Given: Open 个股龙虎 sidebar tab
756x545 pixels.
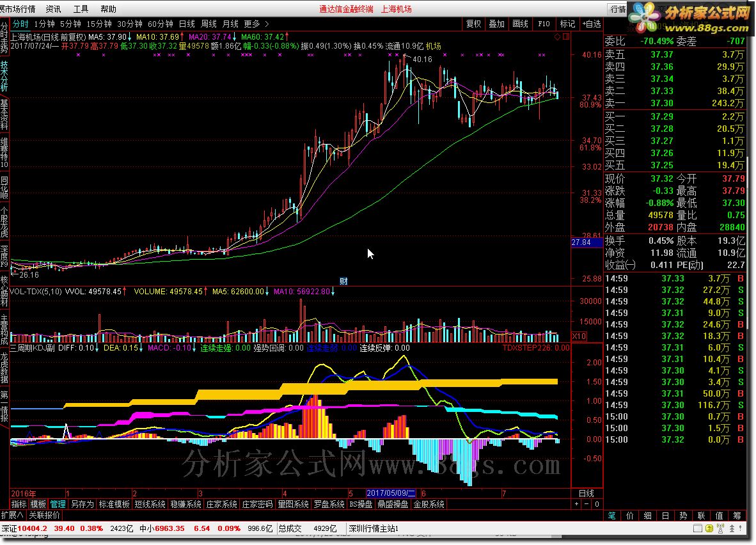Looking at the screenshot, I should coord(4,223).
